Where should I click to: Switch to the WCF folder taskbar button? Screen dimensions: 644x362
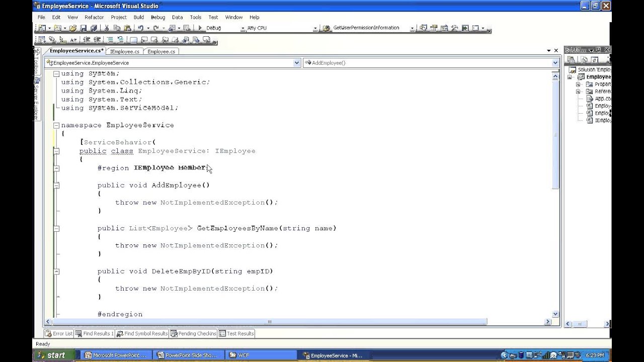[261, 355]
